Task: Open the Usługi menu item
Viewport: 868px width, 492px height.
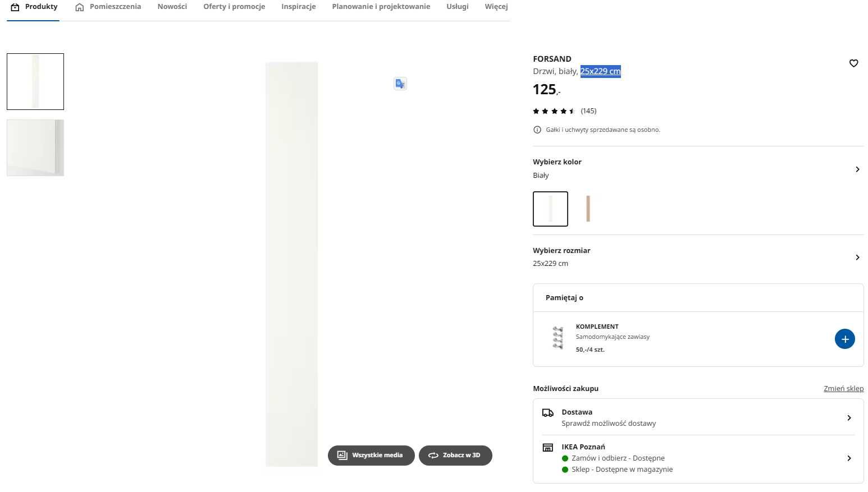Action: (458, 7)
